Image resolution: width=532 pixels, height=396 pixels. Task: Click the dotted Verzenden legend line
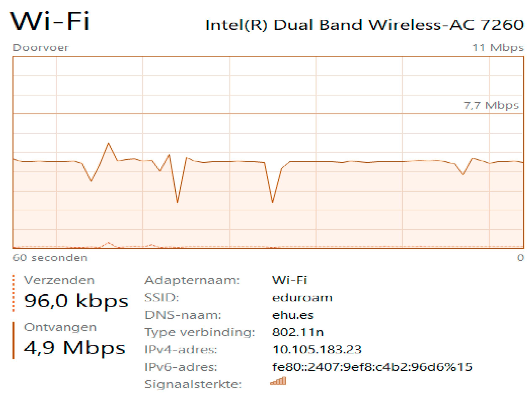[x=14, y=293]
